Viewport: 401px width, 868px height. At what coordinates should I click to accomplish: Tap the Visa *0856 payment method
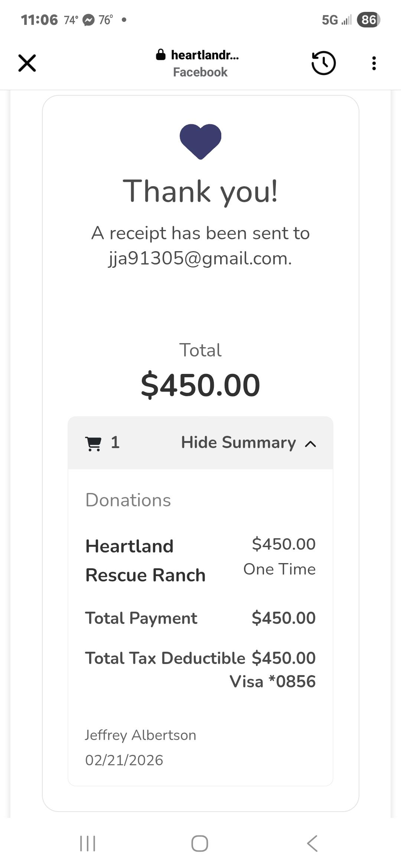click(273, 681)
